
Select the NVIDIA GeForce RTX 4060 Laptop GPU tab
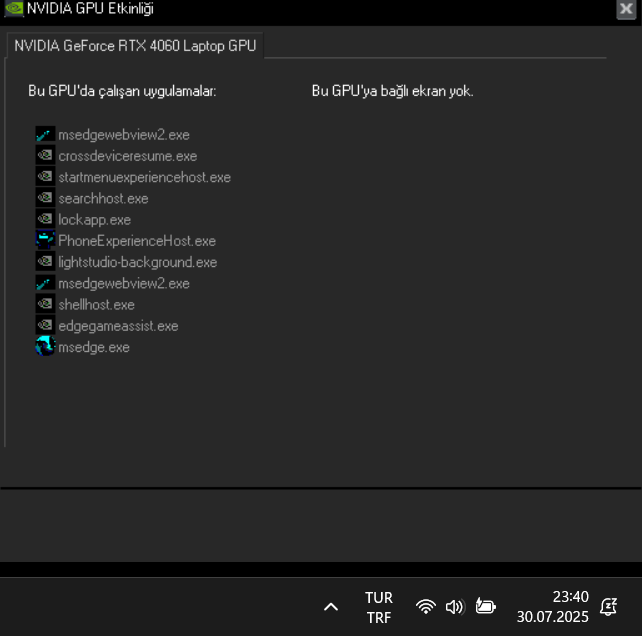coord(135,45)
